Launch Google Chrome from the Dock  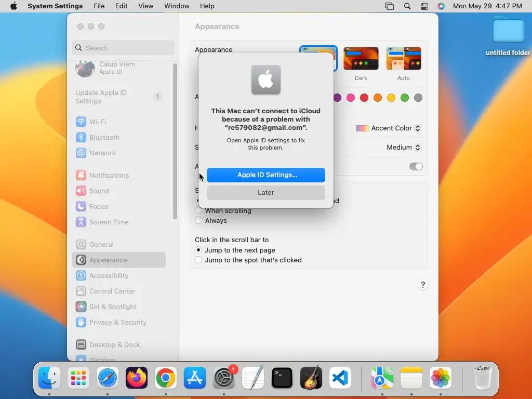click(x=166, y=378)
